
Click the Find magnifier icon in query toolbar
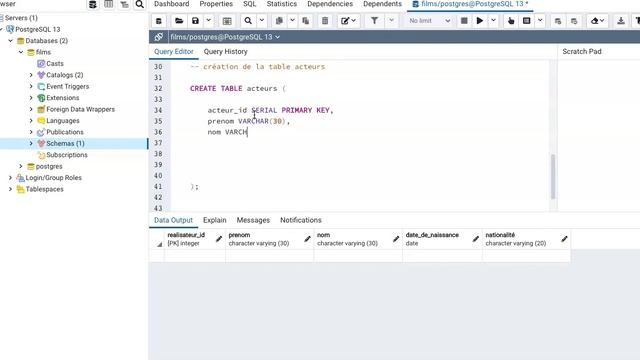point(248,21)
